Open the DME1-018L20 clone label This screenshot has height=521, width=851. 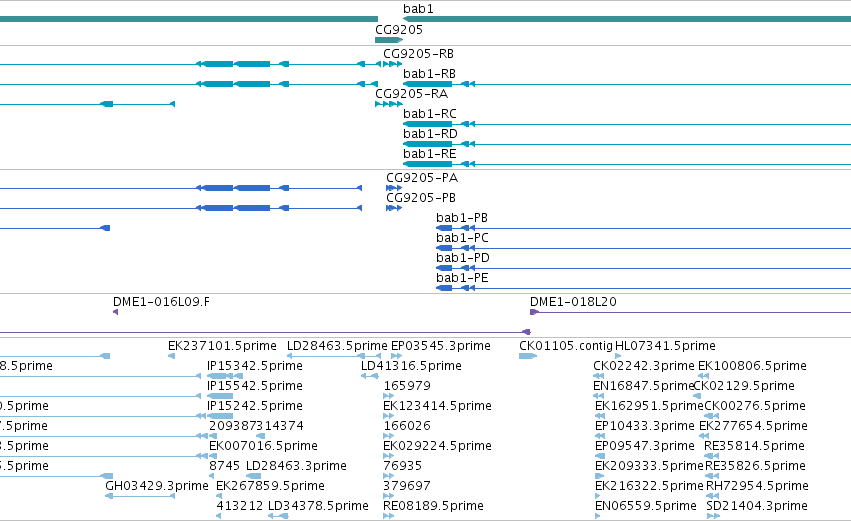pyautogui.click(x=573, y=302)
